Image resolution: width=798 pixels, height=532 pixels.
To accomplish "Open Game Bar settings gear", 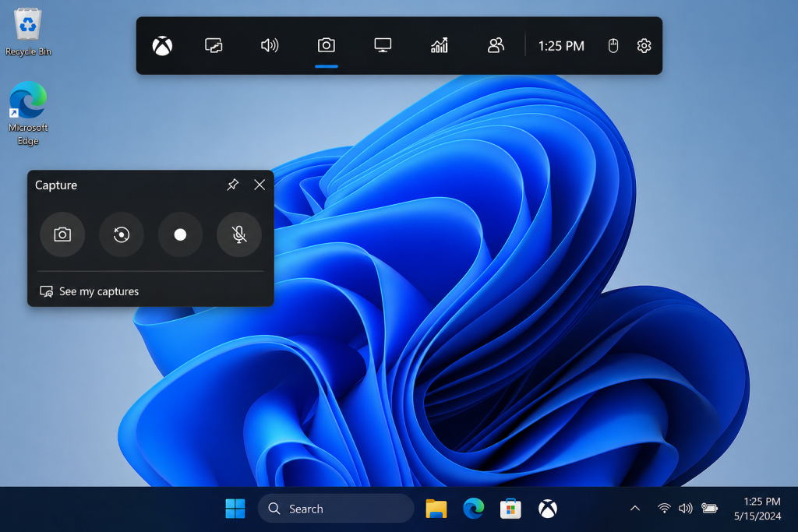I will (644, 46).
